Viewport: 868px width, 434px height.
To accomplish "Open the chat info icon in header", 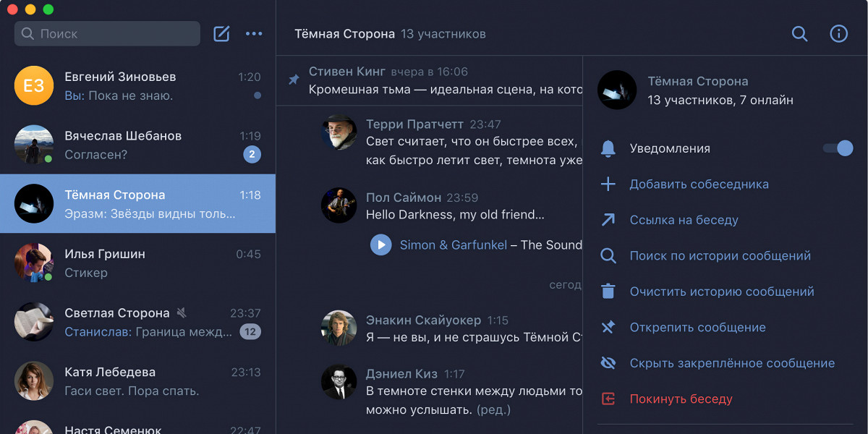I will click(838, 33).
